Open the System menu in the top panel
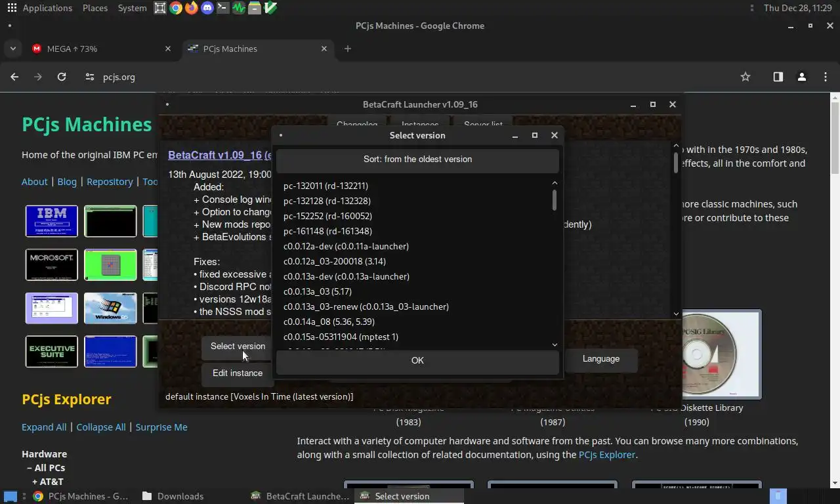840x504 pixels. pyautogui.click(x=133, y=8)
